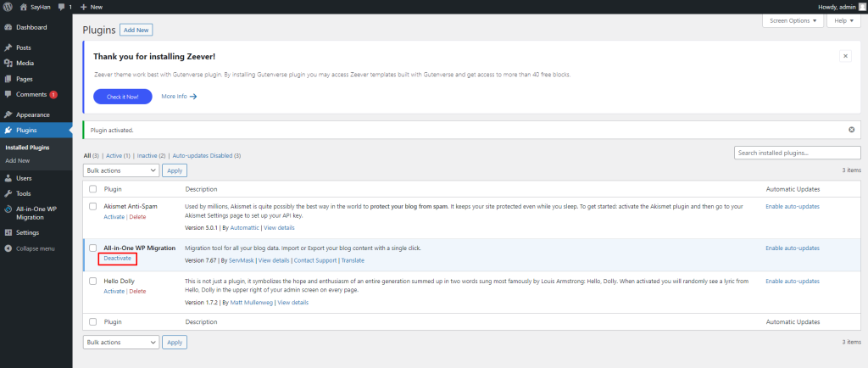Open Posts via the pushpin icon
The height and width of the screenshot is (368, 868).
[8, 47]
